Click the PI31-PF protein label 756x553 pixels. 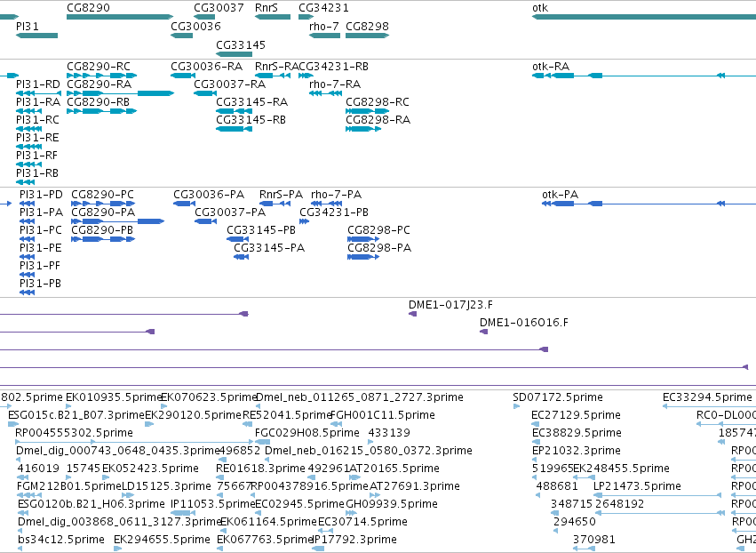coord(40,266)
